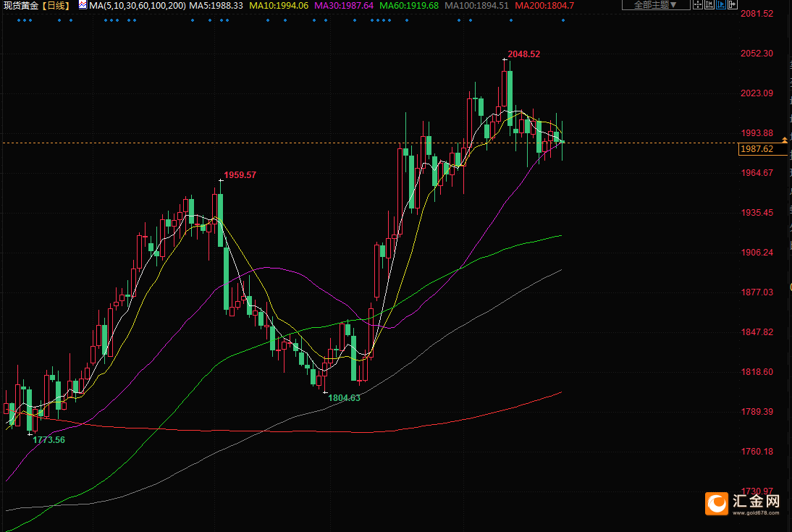Click the 1773.56 low price label
Viewport: 792px width, 532px height.
click(x=49, y=439)
